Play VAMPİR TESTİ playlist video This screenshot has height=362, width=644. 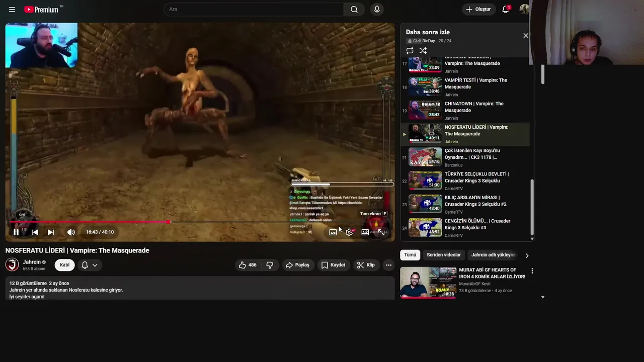(465, 87)
